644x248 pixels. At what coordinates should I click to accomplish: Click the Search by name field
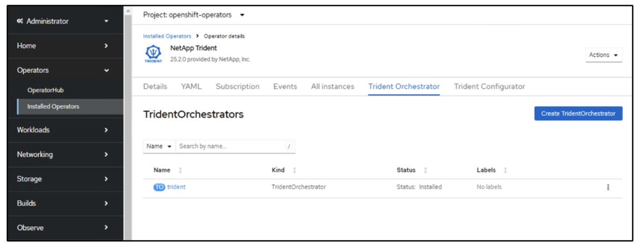click(230, 146)
